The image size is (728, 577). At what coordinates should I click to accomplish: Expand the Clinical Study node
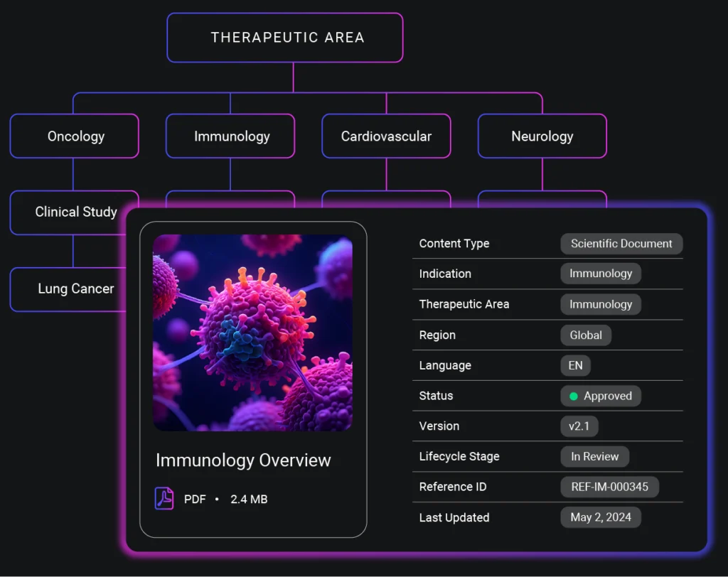pos(74,212)
